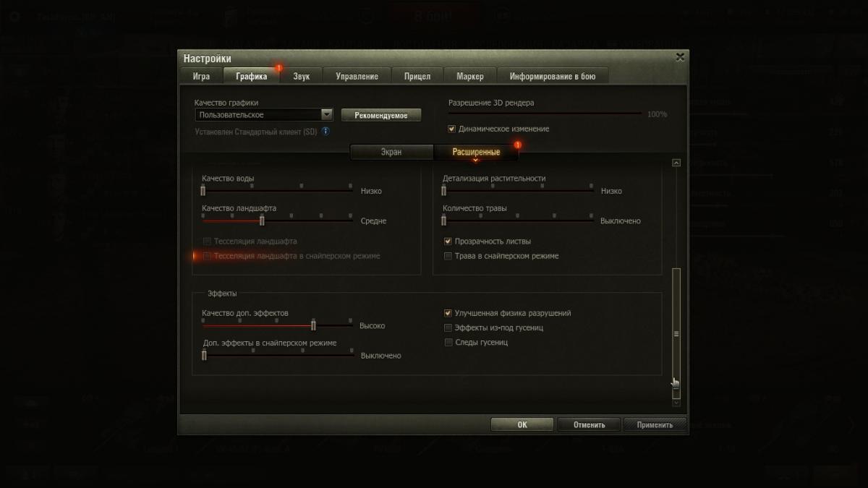Image resolution: width=868 pixels, height=488 pixels.
Task: Click the Отменить button
Action: (x=589, y=425)
